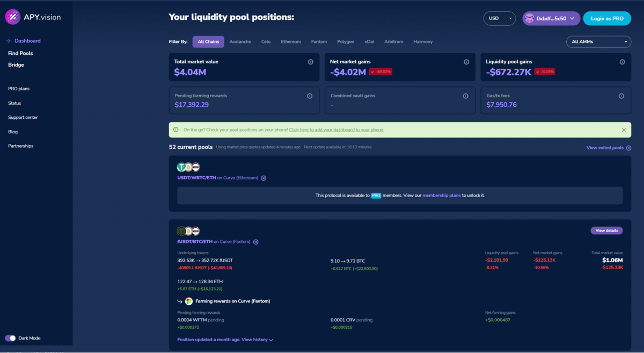Screen dimensions: 644x353
Task: Click the APY.vision logo icon
Action: [x=13, y=17]
